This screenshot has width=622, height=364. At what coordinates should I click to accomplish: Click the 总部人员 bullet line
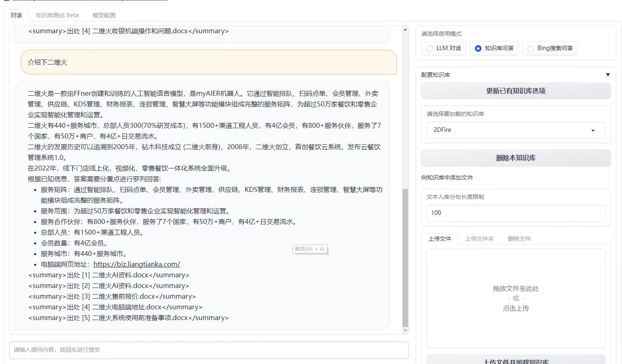93,232
